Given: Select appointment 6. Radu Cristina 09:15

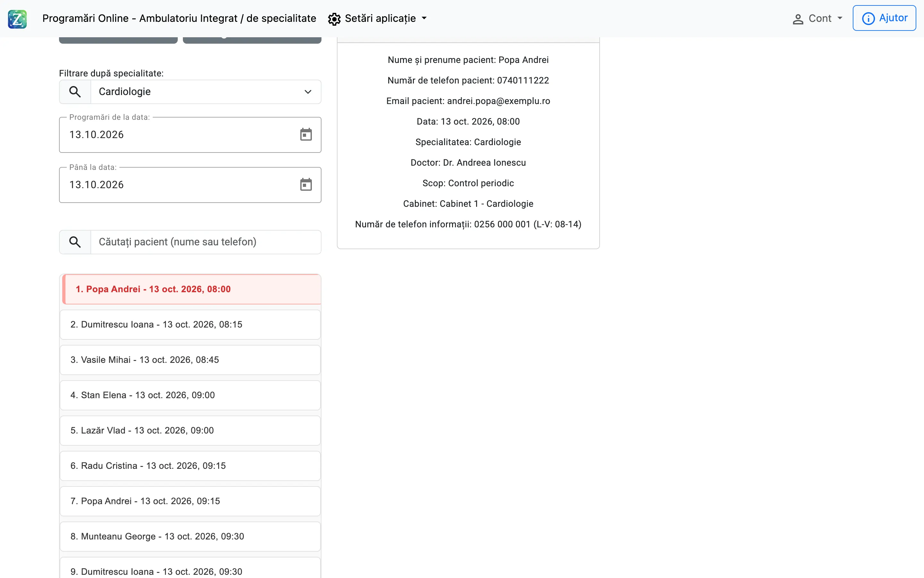Looking at the screenshot, I should [x=190, y=466].
